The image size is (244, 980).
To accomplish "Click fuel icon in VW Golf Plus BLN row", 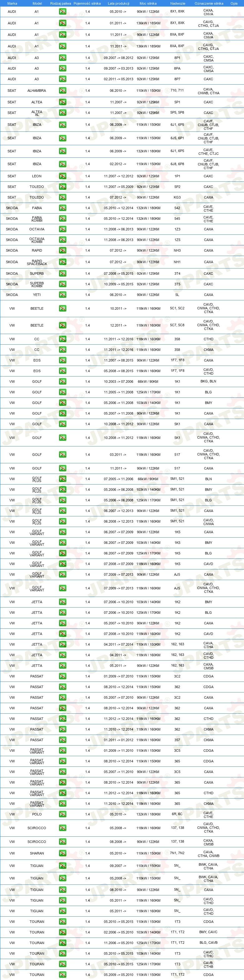I will click(62, 479).
